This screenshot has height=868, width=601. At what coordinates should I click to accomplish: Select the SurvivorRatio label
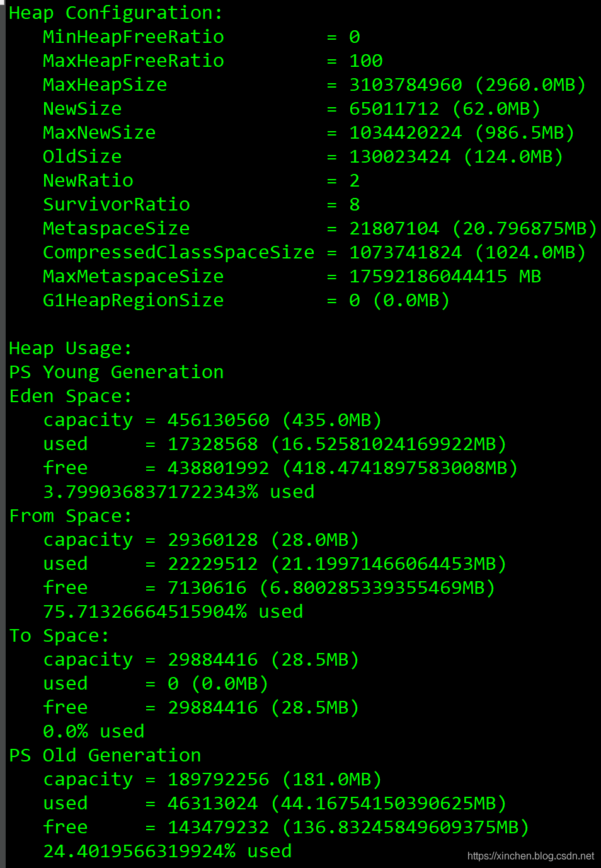click(117, 205)
